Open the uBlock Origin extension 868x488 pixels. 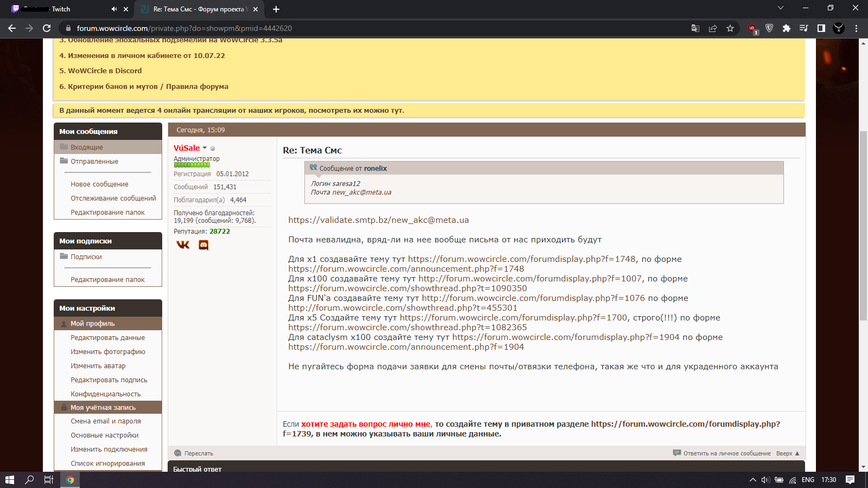tap(752, 29)
